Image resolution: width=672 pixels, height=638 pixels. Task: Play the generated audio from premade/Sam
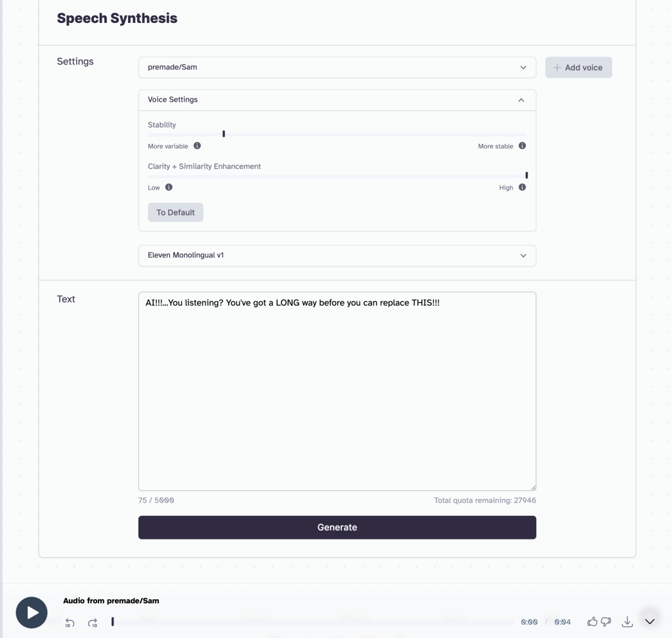coord(31,612)
